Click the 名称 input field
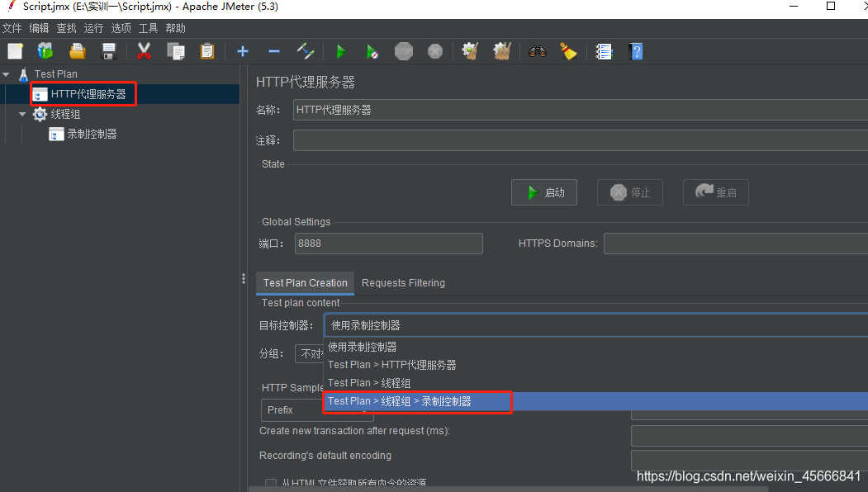Image resolution: width=868 pixels, height=492 pixels. pyautogui.click(x=580, y=110)
